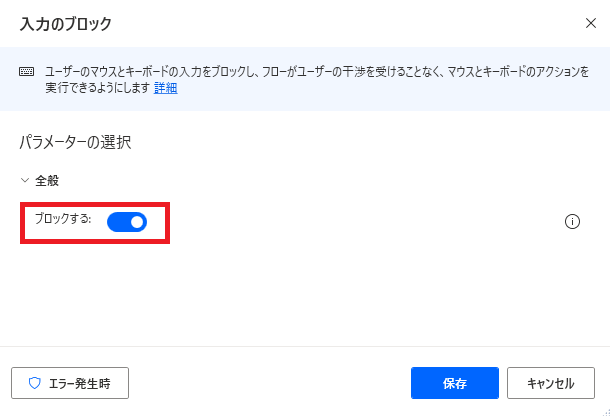The height and width of the screenshot is (416, 610).
Task: Click the blue track of the ブロックする switch
Action: click(x=118, y=222)
